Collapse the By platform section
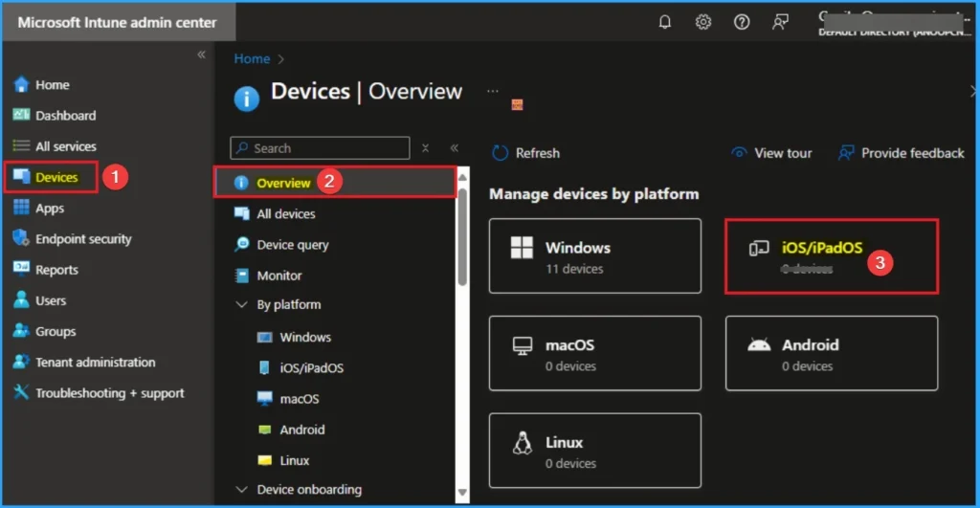This screenshot has width=980, height=508. coord(241,305)
